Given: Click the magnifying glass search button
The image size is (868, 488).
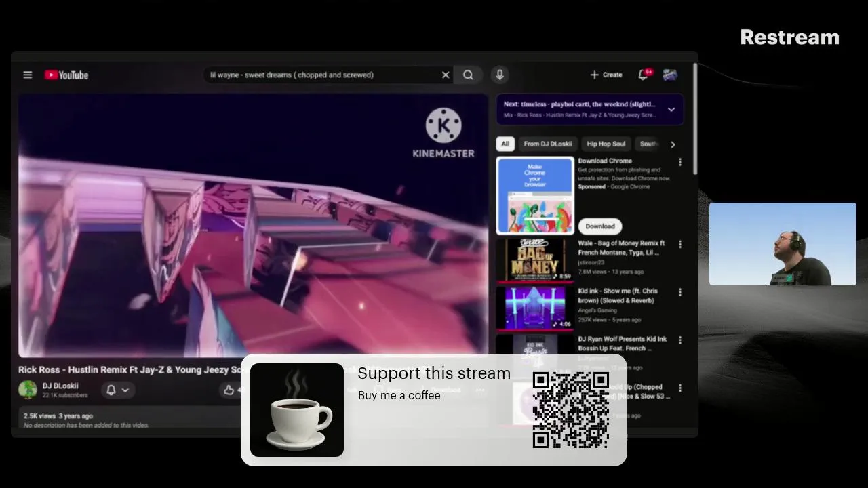Looking at the screenshot, I should point(468,75).
